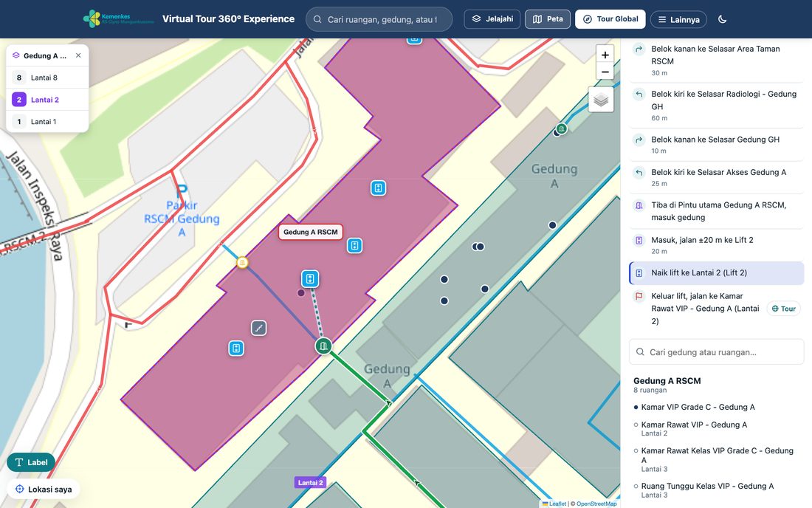
Task: Zoom out the map with minus button
Action: coord(605,72)
